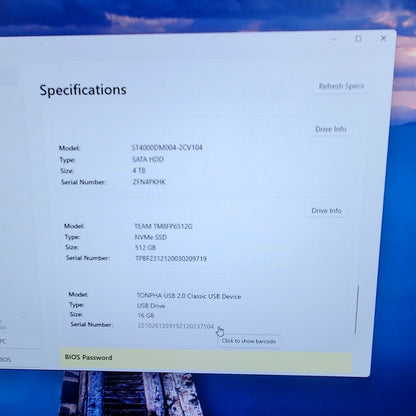Screen dimensions: 416x416
Task: Select the PC item in left sidebar
Action: pyautogui.click(x=3, y=341)
